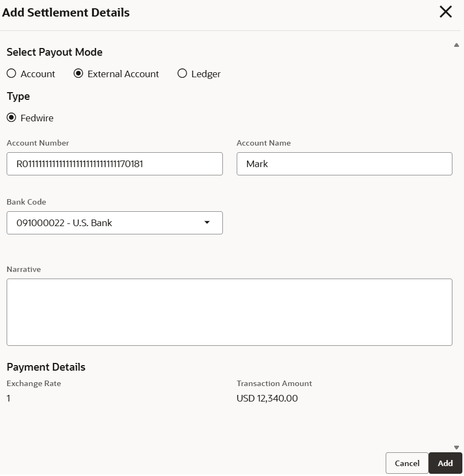Click inside the Narrative text area
This screenshot has width=464, height=476.
tap(229, 312)
